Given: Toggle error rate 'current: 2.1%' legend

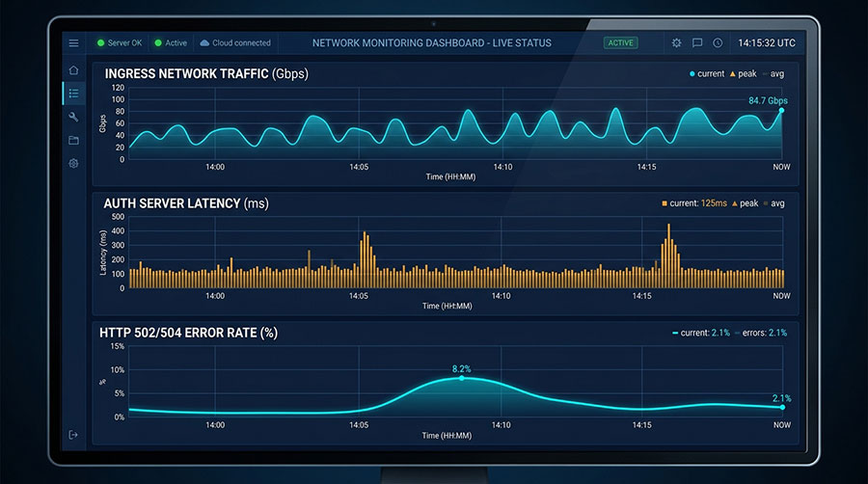Looking at the screenshot, I should coord(701,333).
